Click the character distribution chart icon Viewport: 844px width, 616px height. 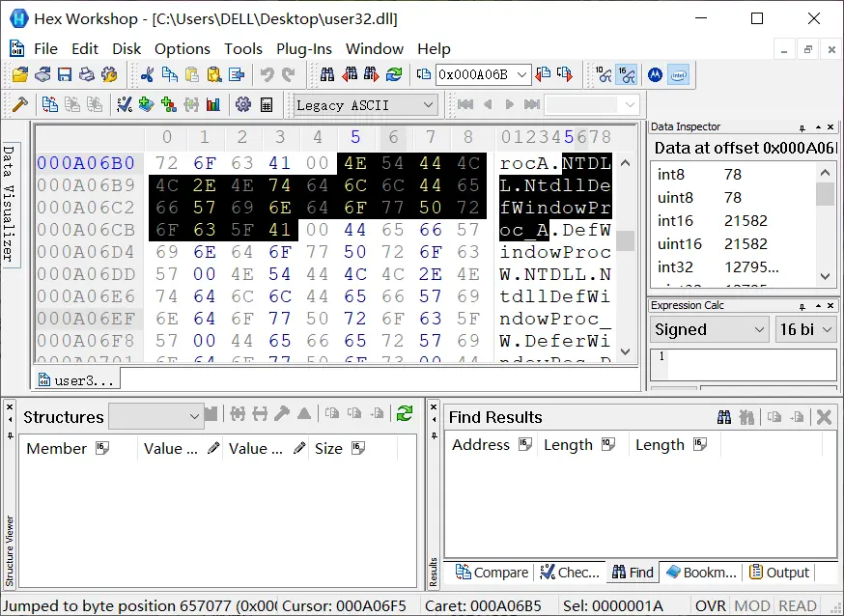[213, 104]
